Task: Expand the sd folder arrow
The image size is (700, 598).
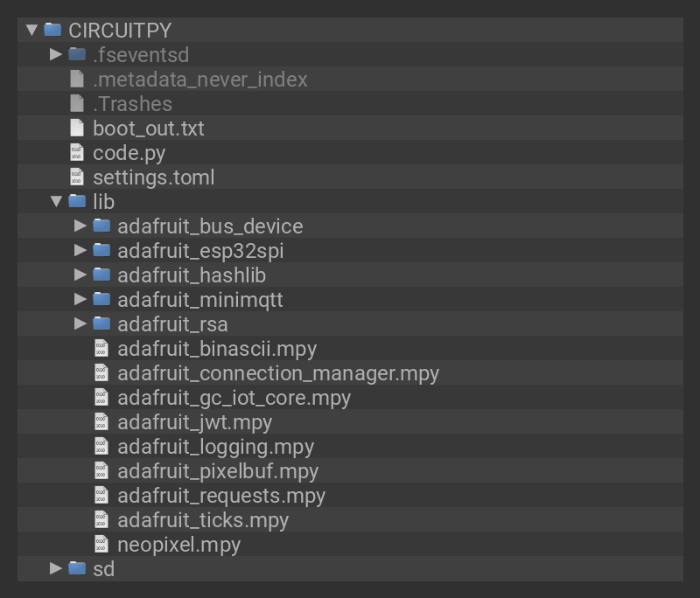Action: [x=56, y=568]
